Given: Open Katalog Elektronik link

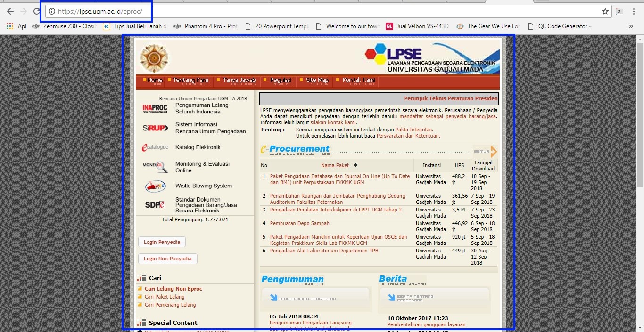Looking at the screenshot, I should [198, 147].
